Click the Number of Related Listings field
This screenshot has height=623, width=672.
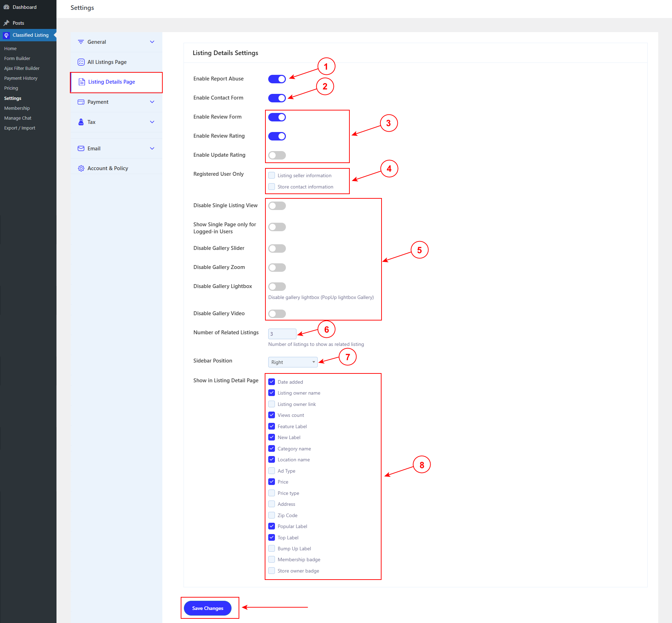coord(282,334)
